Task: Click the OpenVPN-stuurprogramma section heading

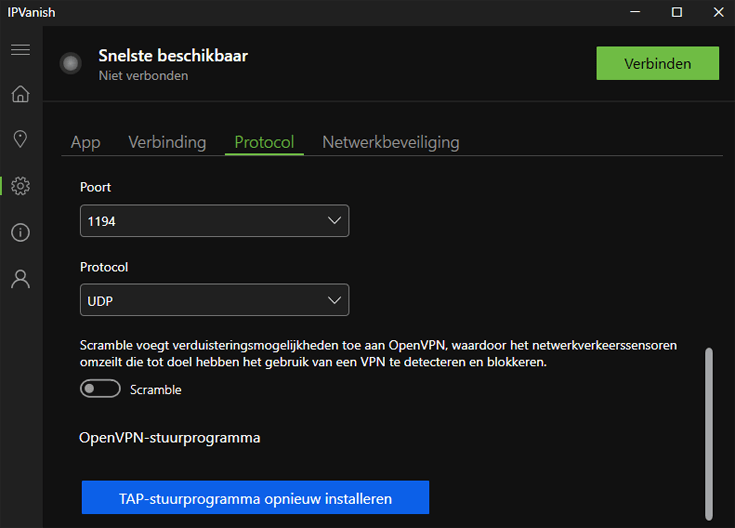Action: tap(170, 438)
